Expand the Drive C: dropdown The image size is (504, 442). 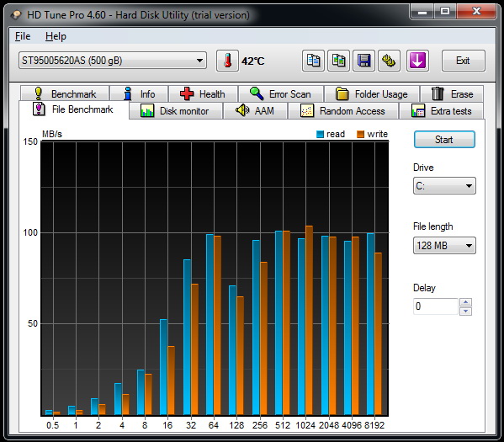[444, 186]
